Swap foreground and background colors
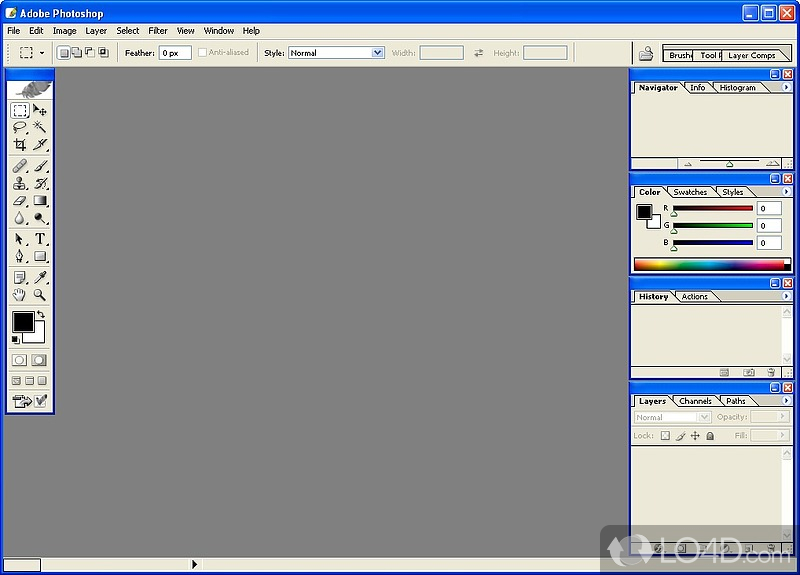The image size is (800, 575). point(41,315)
